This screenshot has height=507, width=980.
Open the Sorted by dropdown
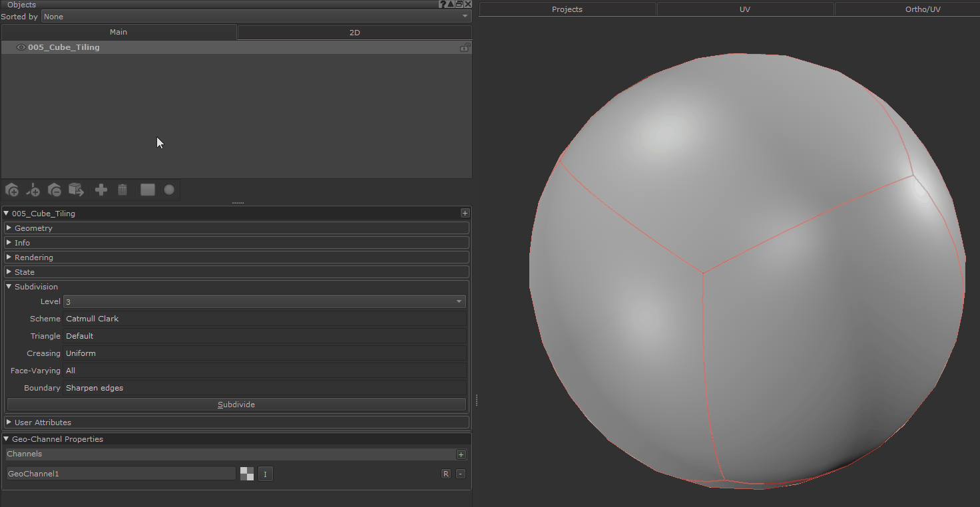pyautogui.click(x=256, y=17)
